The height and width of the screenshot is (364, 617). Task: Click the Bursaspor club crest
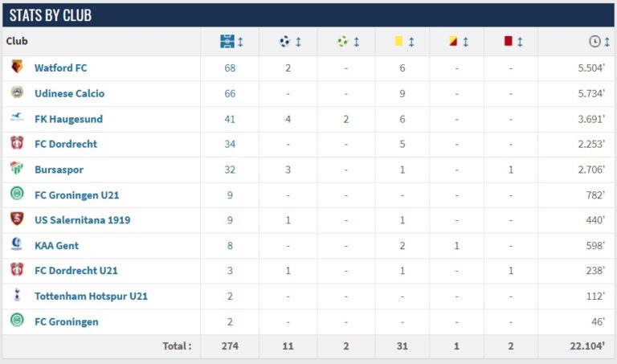(17, 170)
